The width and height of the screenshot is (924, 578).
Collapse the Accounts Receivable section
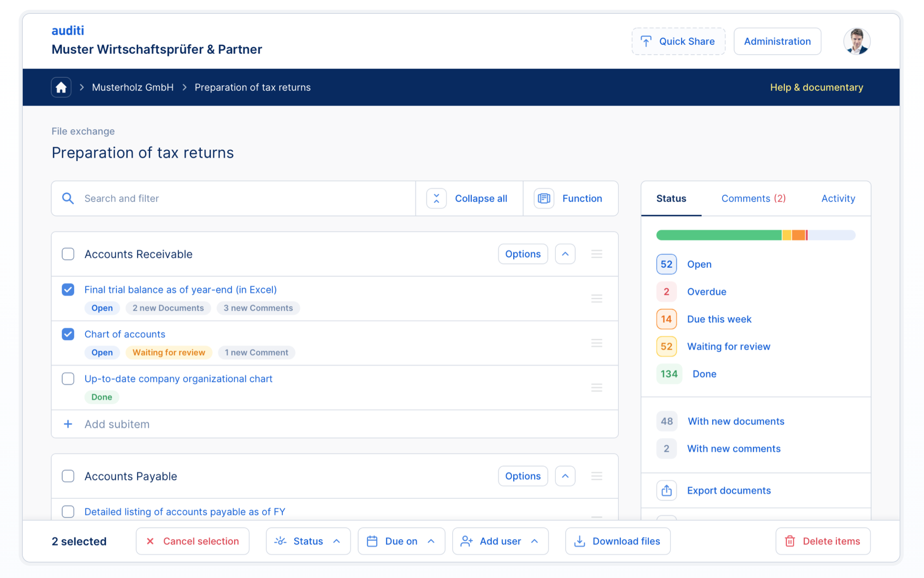click(565, 254)
